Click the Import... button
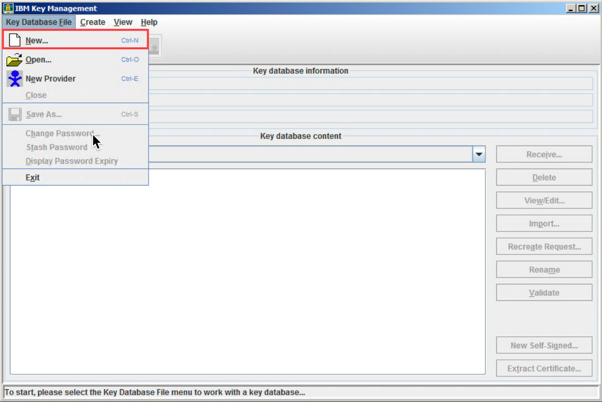The image size is (602, 402). point(544,223)
